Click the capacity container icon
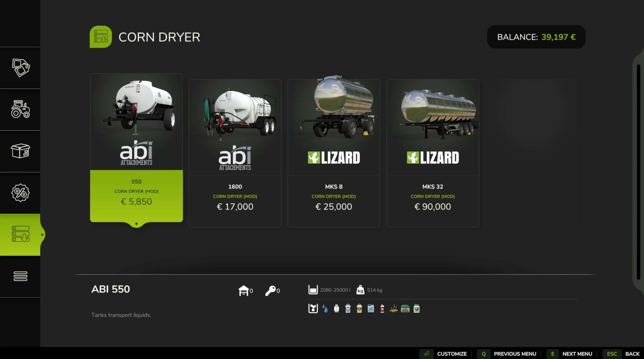 click(x=313, y=290)
